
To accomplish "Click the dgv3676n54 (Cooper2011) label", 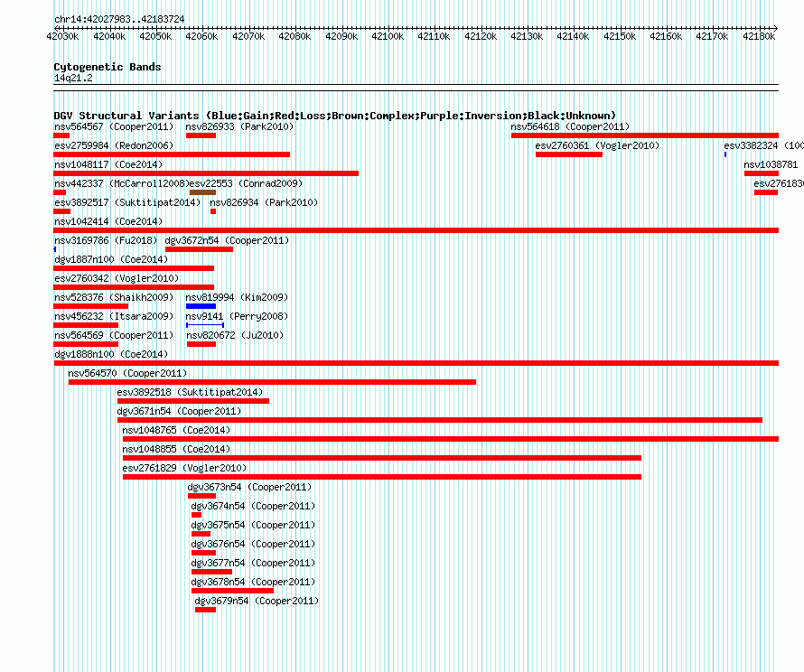I will [x=253, y=544].
